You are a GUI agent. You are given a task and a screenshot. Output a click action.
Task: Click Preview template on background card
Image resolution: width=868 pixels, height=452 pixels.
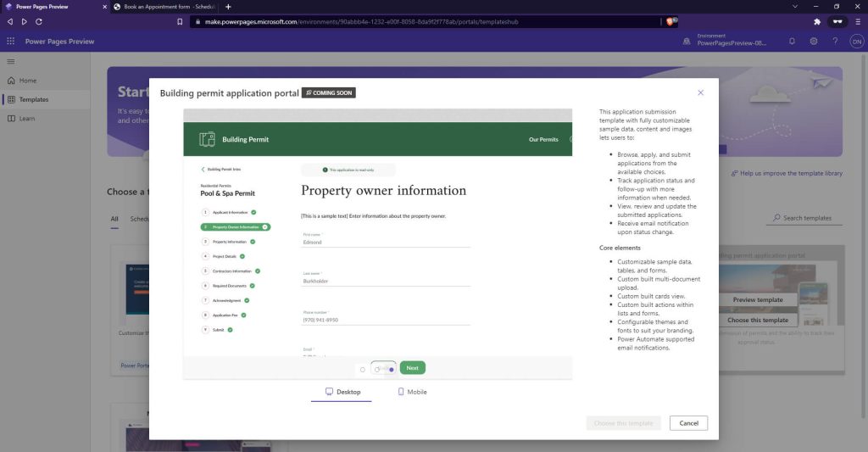758,299
